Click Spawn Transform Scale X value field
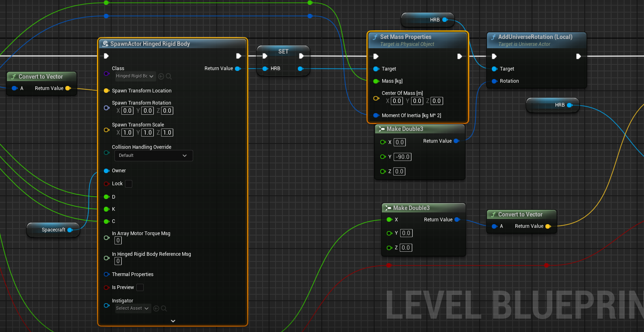 click(127, 133)
